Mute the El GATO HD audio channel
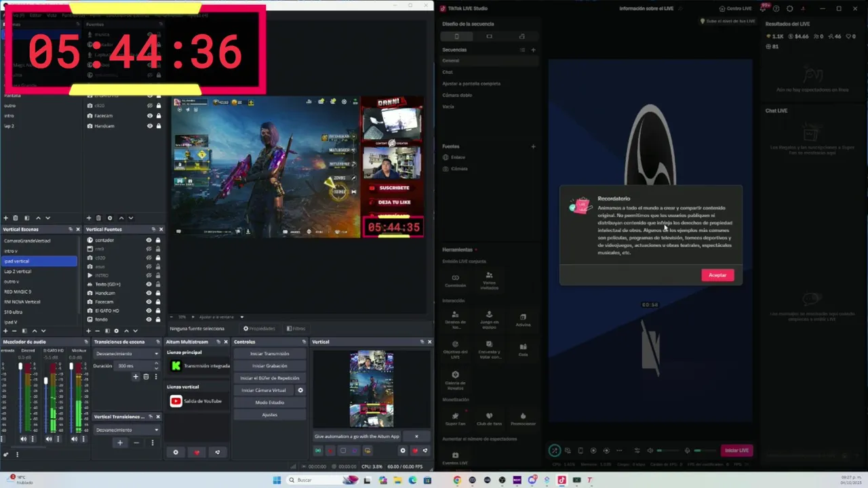 49,439
